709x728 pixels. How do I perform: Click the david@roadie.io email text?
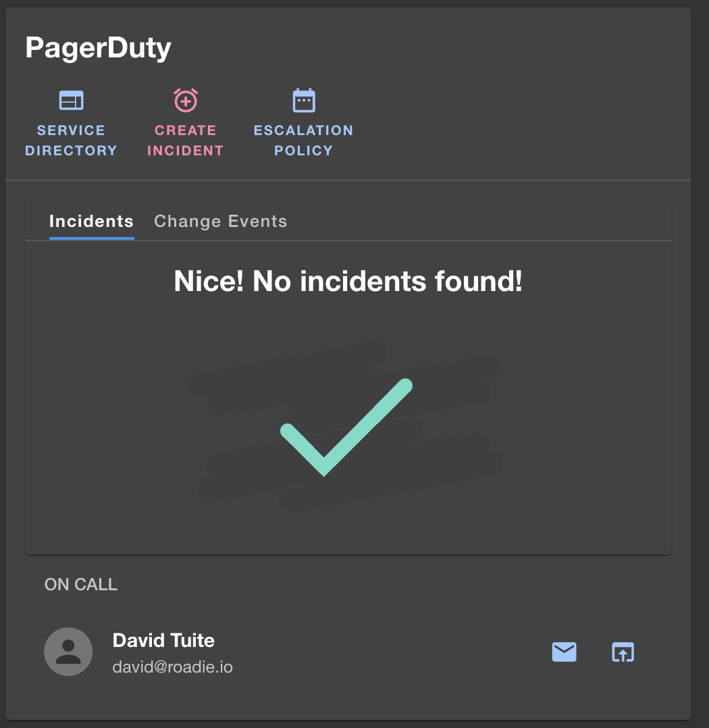point(173,667)
